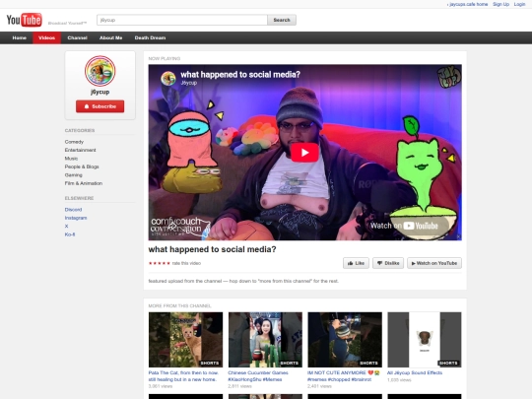
Task: Select the Videos tab
Action: pyautogui.click(x=47, y=37)
